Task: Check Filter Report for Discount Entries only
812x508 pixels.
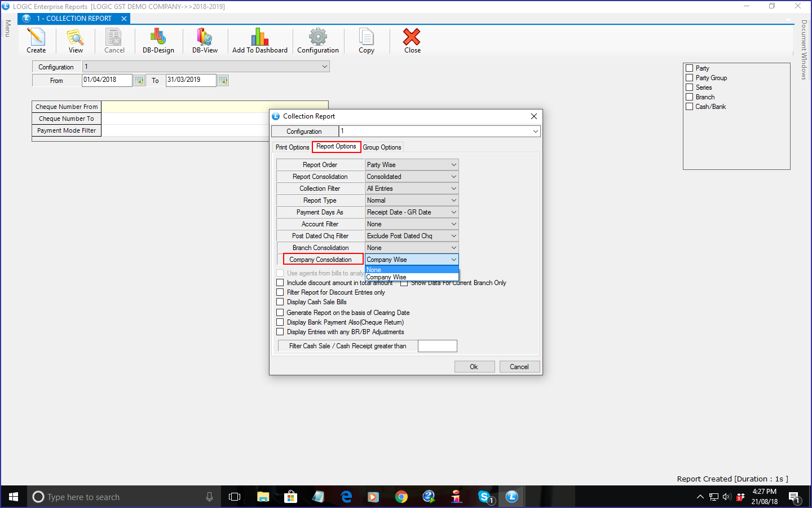Action: tap(280, 292)
